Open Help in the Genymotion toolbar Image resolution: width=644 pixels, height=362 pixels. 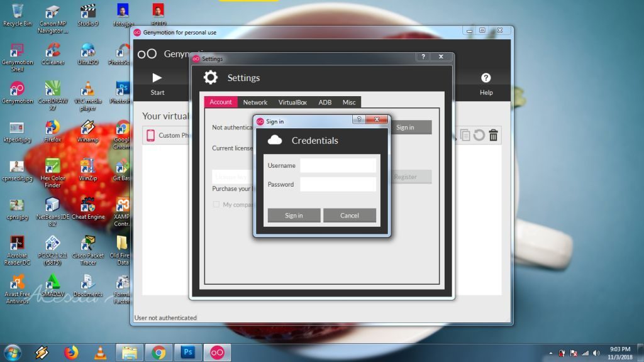pos(486,78)
